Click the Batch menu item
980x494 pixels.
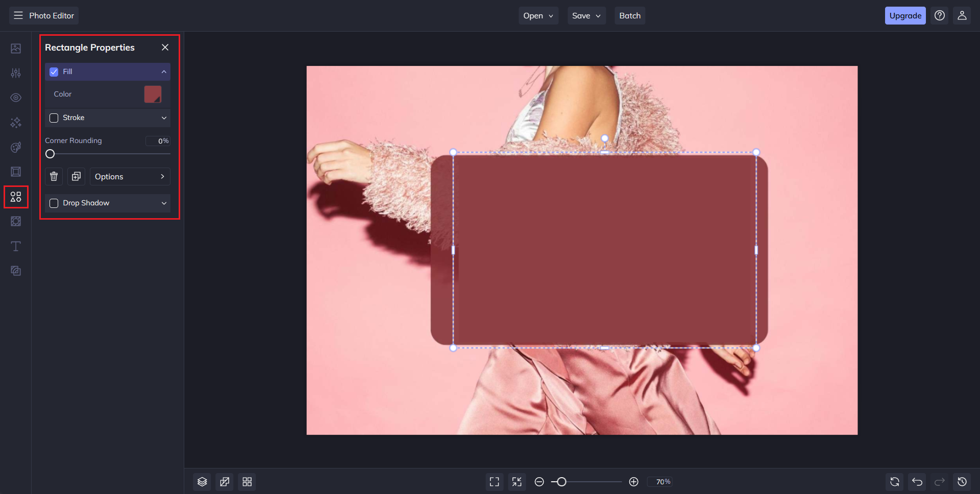click(629, 15)
